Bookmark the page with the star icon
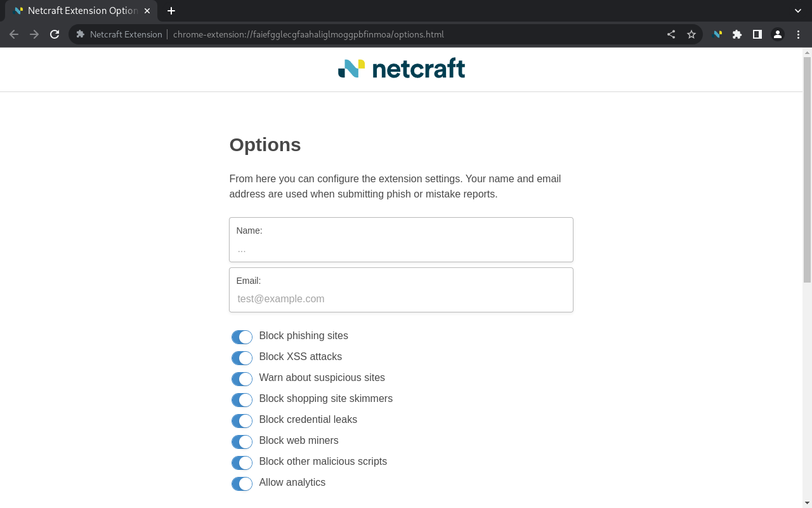The image size is (812, 508). coord(691,34)
